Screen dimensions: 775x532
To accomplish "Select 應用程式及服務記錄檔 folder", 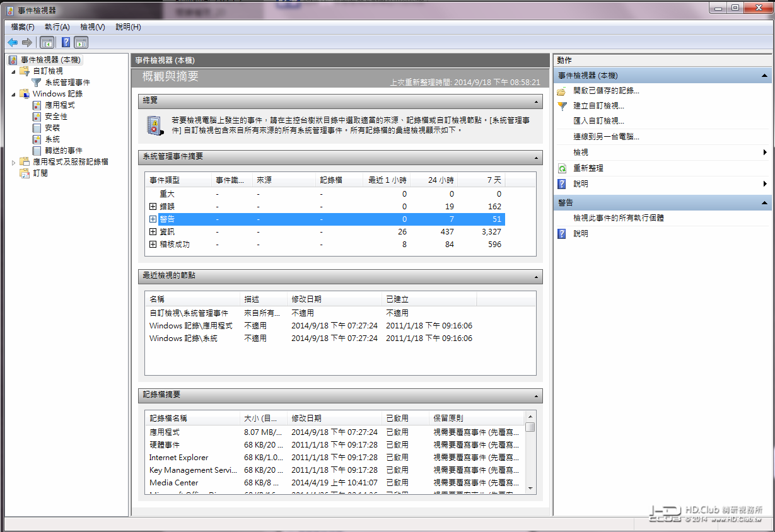I will [71, 162].
